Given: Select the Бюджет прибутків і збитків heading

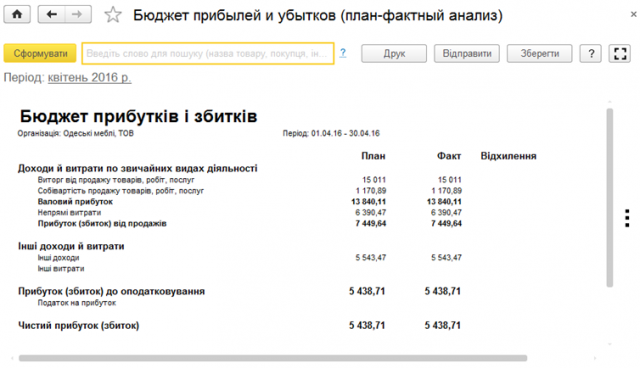Looking at the screenshot, I should 138,116.
